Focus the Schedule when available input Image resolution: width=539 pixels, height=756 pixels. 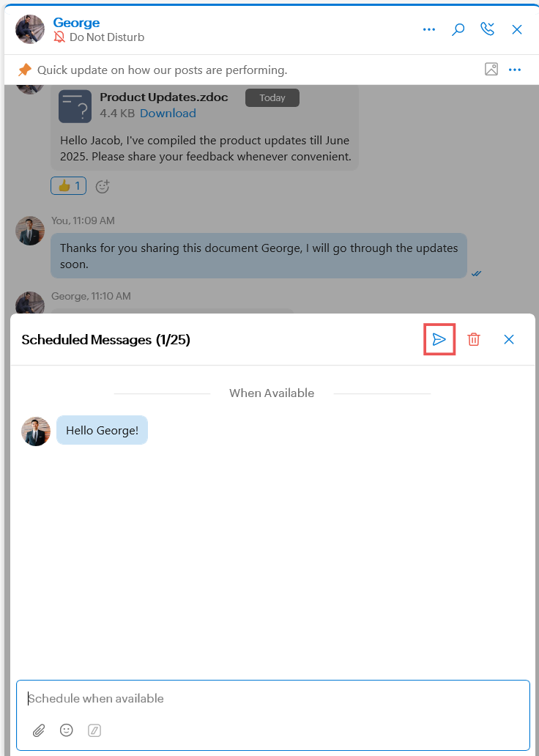[271, 698]
